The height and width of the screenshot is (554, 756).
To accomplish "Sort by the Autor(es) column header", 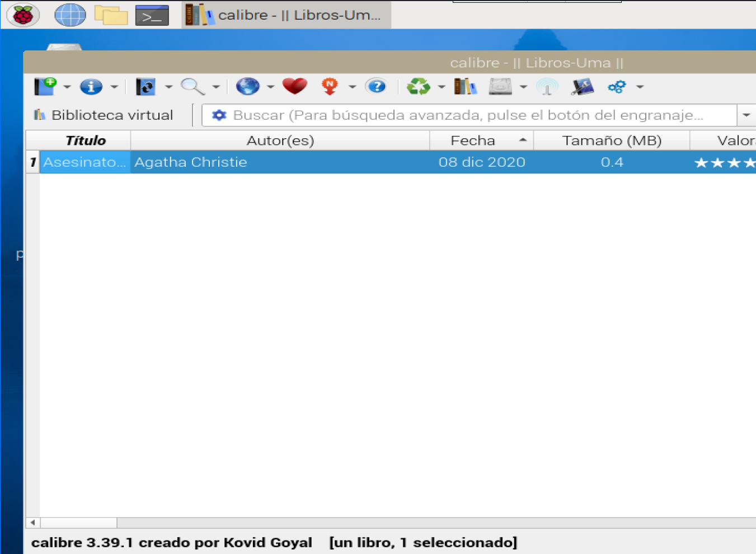I will tap(280, 140).
